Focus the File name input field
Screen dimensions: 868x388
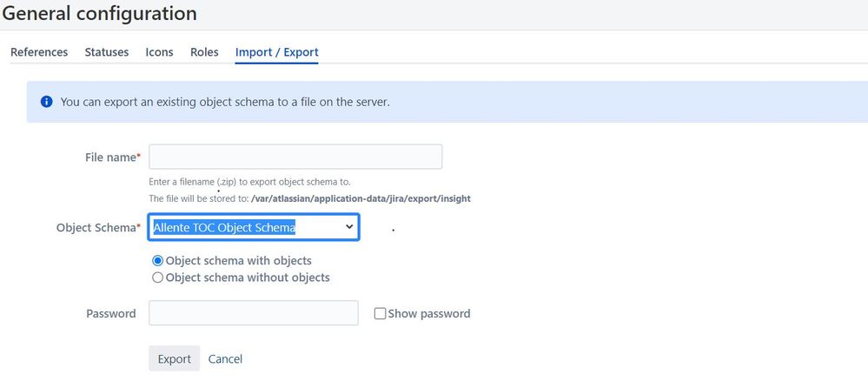tap(295, 157)
